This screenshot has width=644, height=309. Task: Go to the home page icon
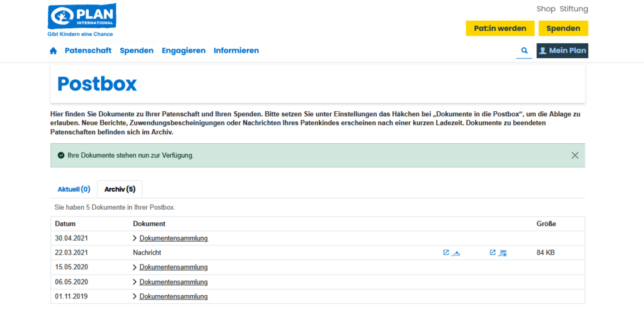[53, 51]
